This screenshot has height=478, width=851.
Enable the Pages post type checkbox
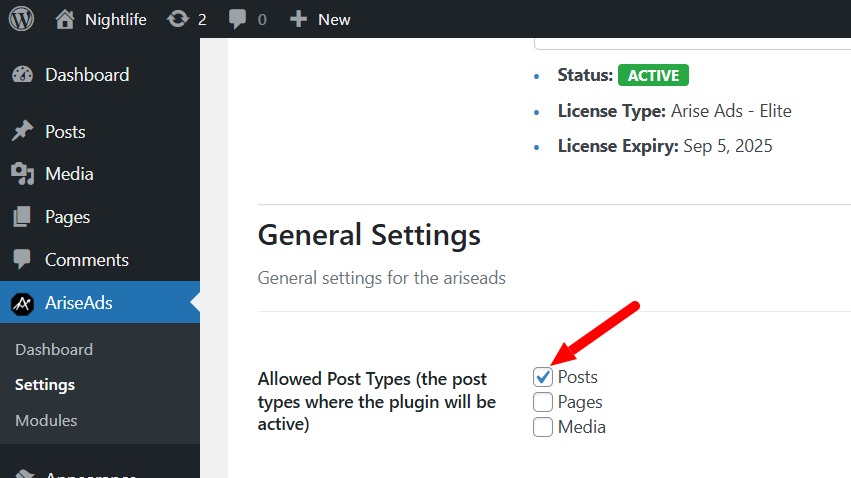[x=543, y=402]
